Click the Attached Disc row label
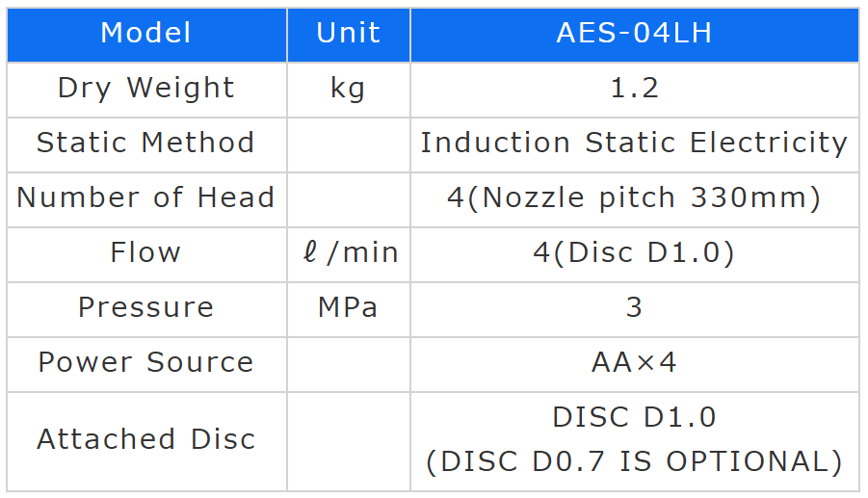The width and height of the screenshot is (868, 498). coord(146,440)
